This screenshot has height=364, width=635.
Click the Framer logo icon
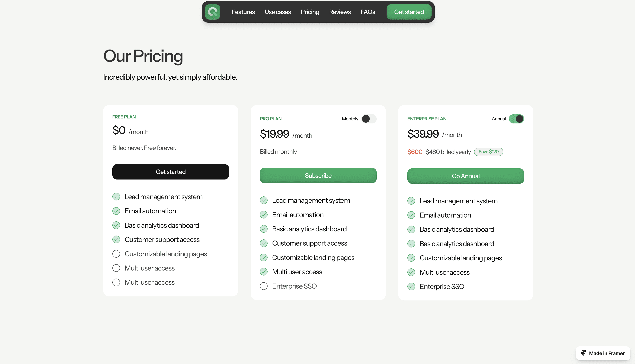[x=583, y=353]
